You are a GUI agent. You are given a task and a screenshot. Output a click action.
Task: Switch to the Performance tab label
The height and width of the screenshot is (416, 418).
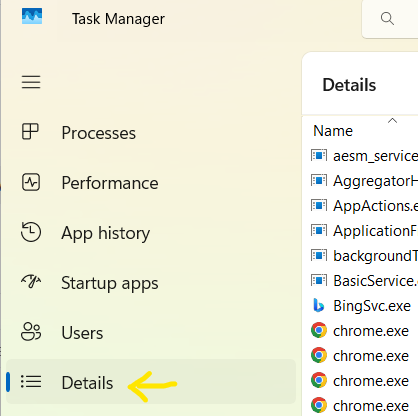point(110,183)
